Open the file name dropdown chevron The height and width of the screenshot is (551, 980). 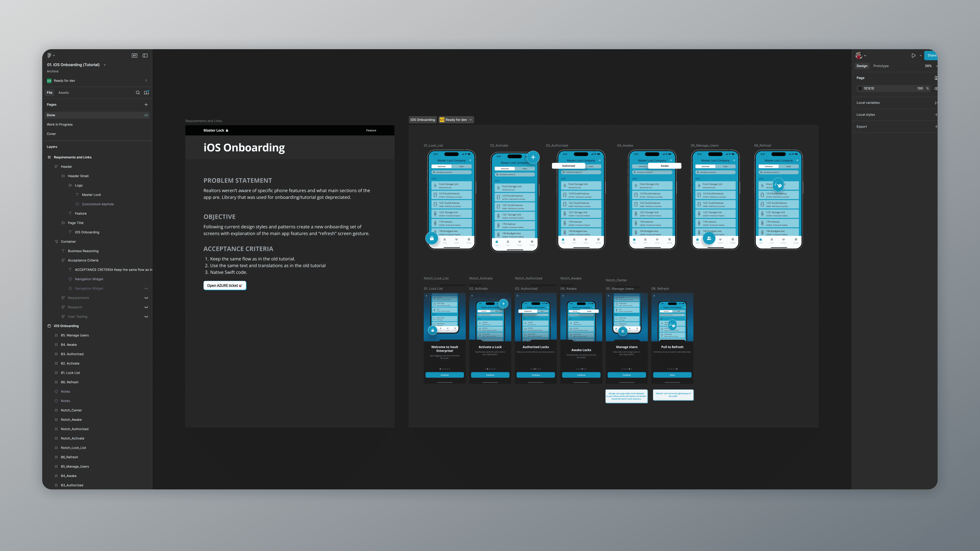pos(105,65)
